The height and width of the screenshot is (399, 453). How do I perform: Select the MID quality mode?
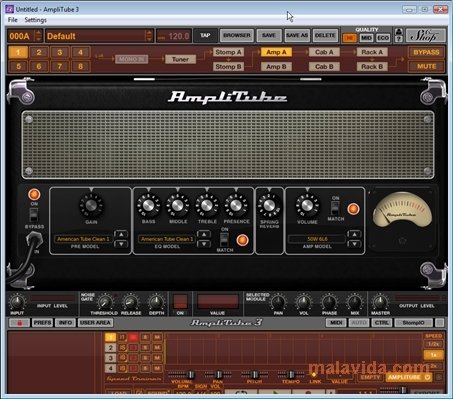[366, 38]
